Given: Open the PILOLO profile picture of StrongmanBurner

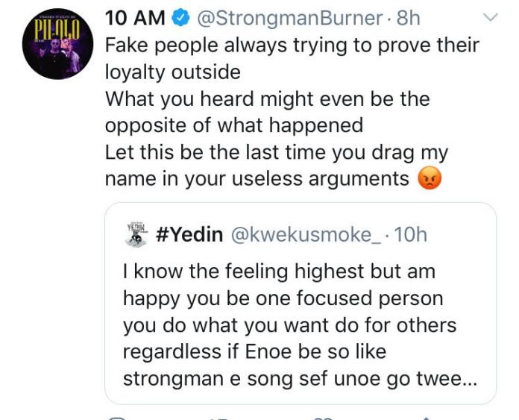Looking at the screenshot, I should 58,44.
